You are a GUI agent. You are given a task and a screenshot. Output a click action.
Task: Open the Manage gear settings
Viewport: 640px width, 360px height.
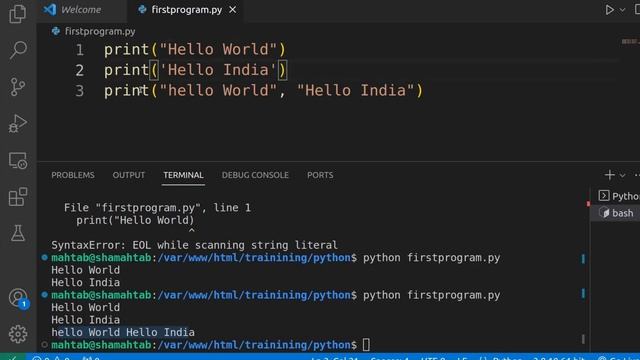point(18,334)
